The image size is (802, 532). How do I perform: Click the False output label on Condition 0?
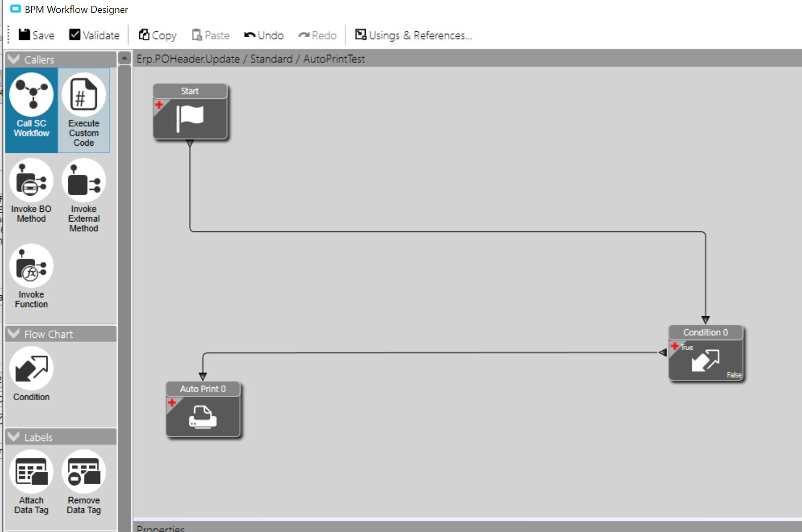point(734,375)
